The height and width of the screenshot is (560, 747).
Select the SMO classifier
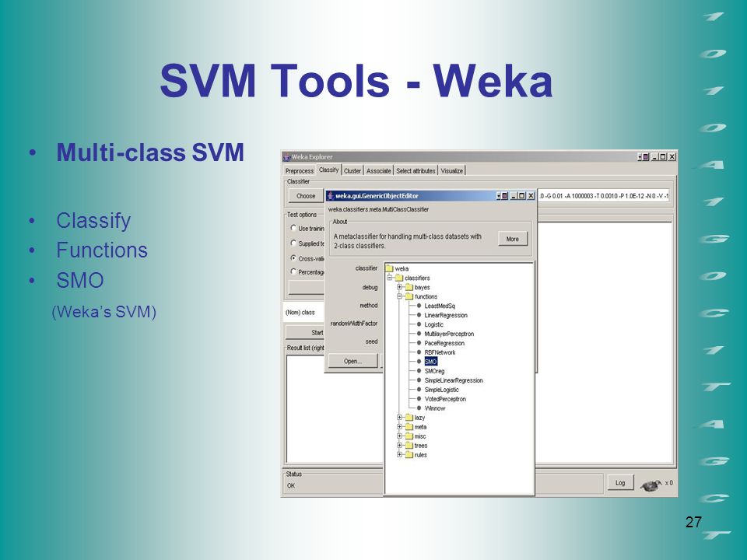point(430,362)
